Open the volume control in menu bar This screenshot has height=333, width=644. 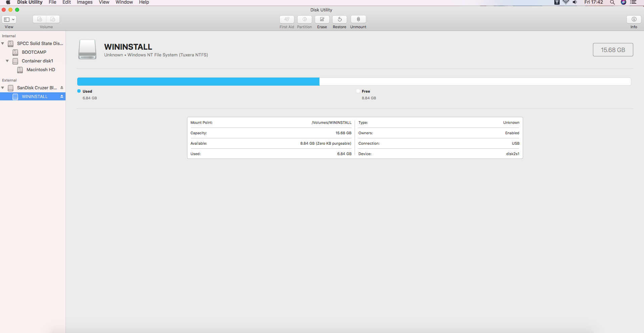click(575, 2)
